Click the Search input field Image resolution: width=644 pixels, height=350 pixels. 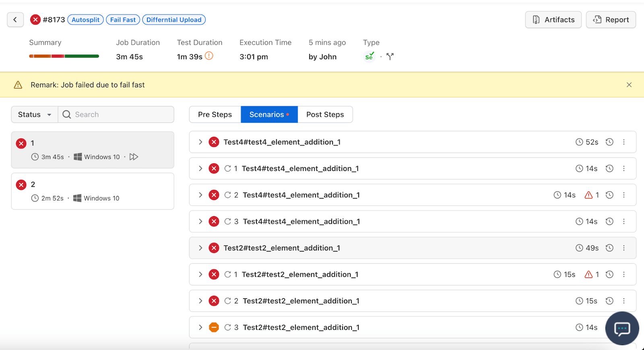[x=121, y=115]
